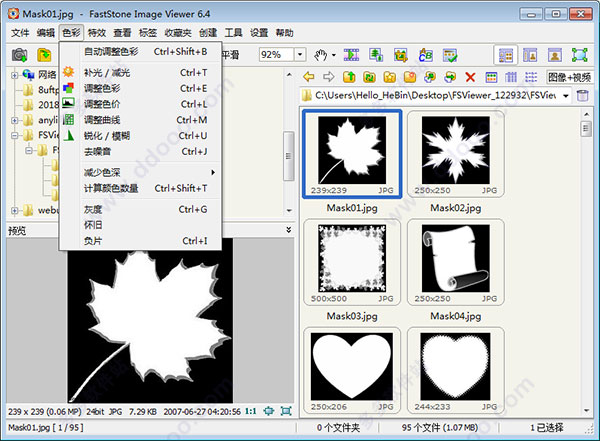Screen dimensions: 600x441
Task: Open the 工具 menu
Action: [233, 33]
